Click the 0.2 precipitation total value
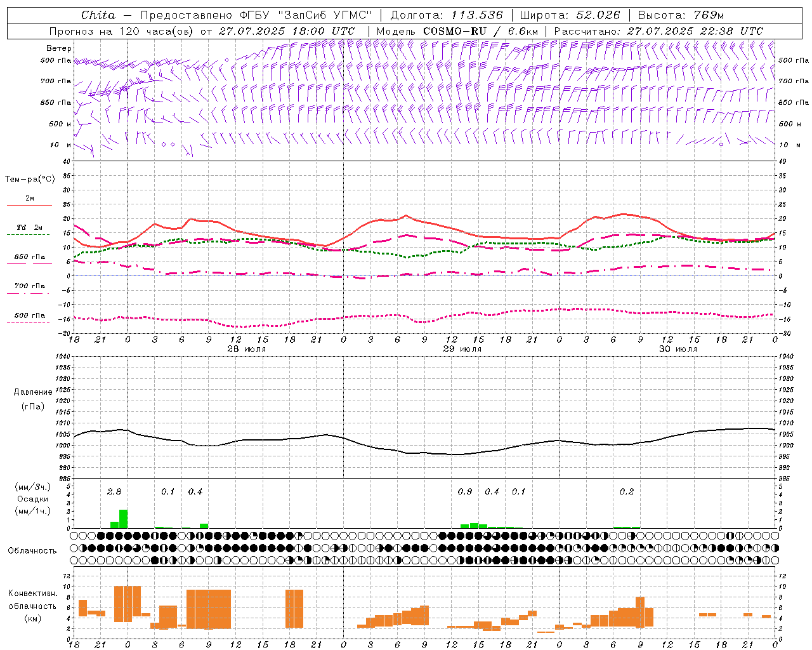 [627, 491]
